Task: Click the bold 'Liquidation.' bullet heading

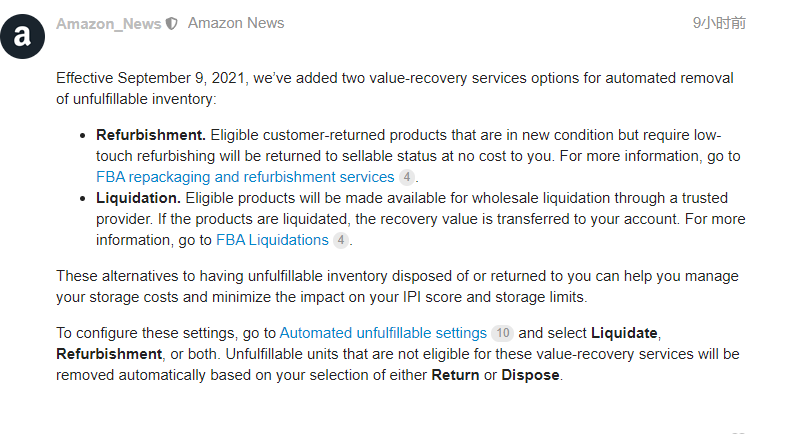Action: (x=138, y=198)
